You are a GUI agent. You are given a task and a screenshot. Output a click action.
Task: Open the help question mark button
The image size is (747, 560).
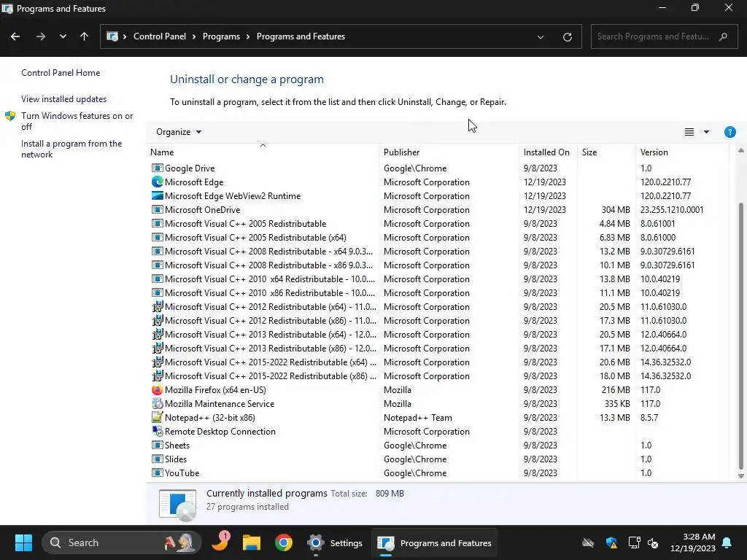pyautogui.click(x=729, y=132)
